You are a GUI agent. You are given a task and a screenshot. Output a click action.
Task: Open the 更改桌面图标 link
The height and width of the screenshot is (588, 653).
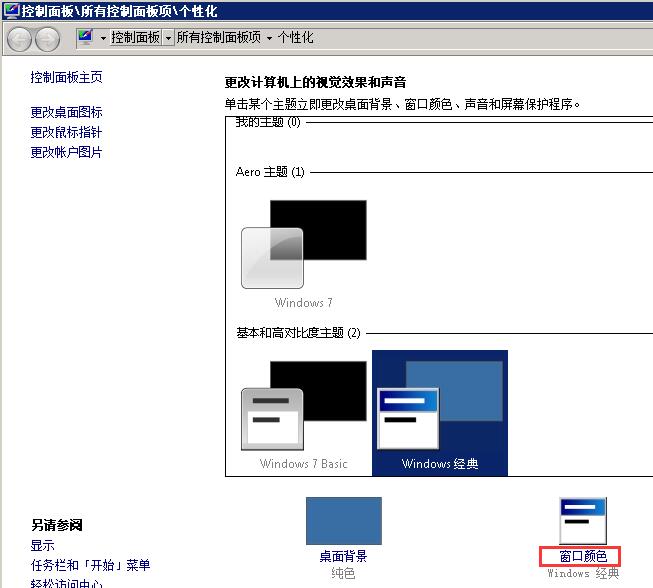66,112
